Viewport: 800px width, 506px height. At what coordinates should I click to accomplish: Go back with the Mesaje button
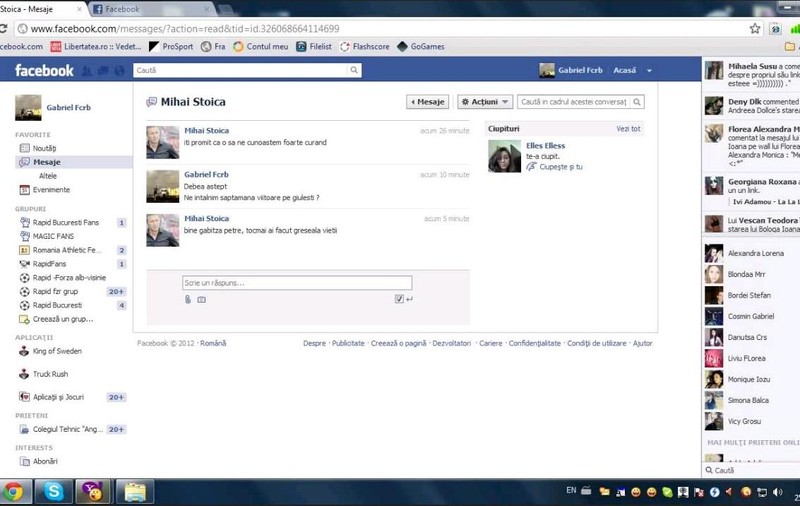click(x=428, y=102)
